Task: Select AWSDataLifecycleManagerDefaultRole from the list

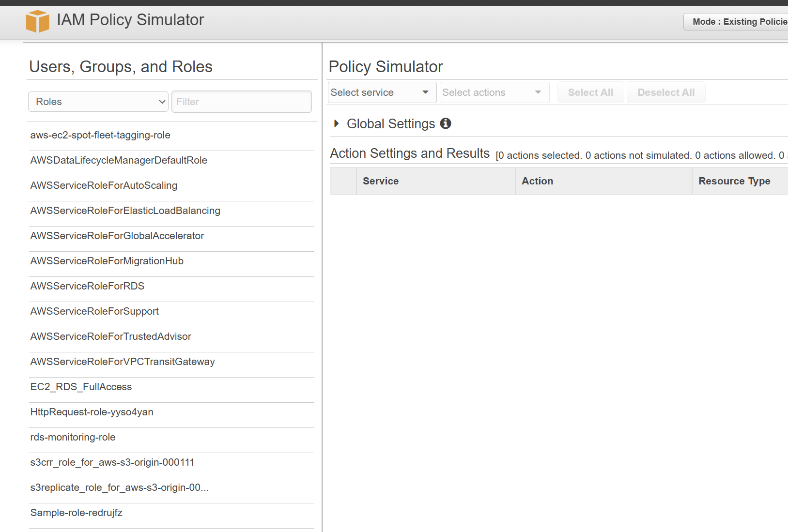Action: coord(119,160)
